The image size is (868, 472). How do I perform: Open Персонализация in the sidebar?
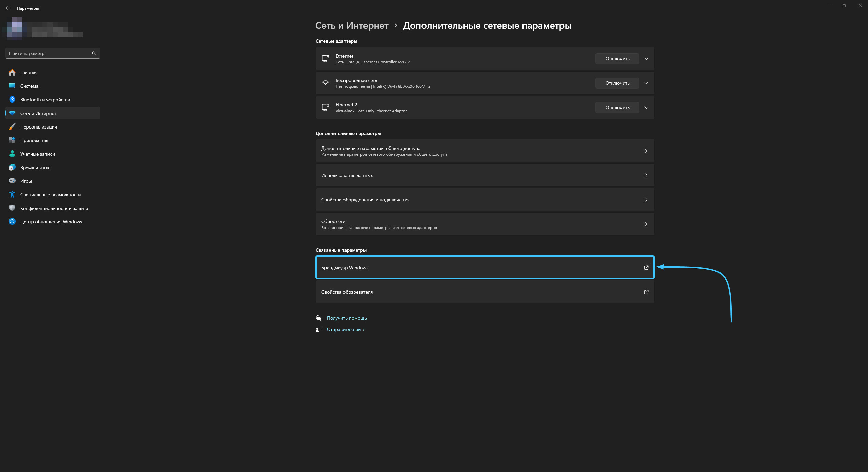pos(38,127)
